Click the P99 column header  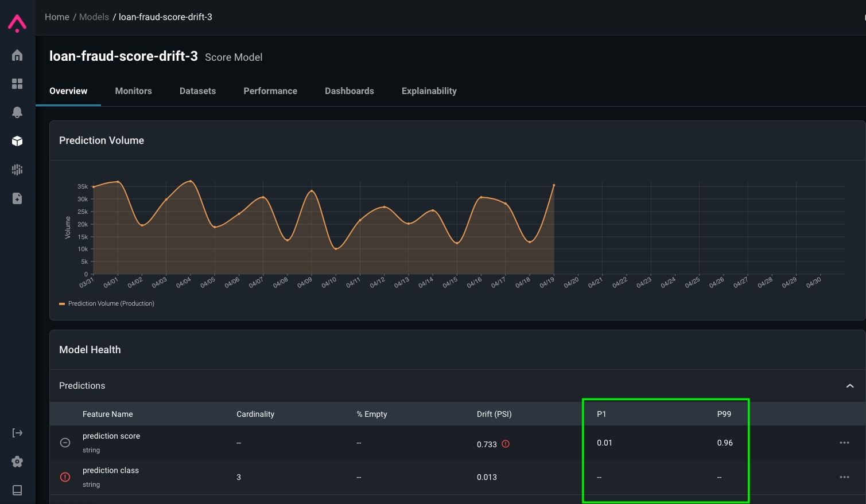[724, 414]
